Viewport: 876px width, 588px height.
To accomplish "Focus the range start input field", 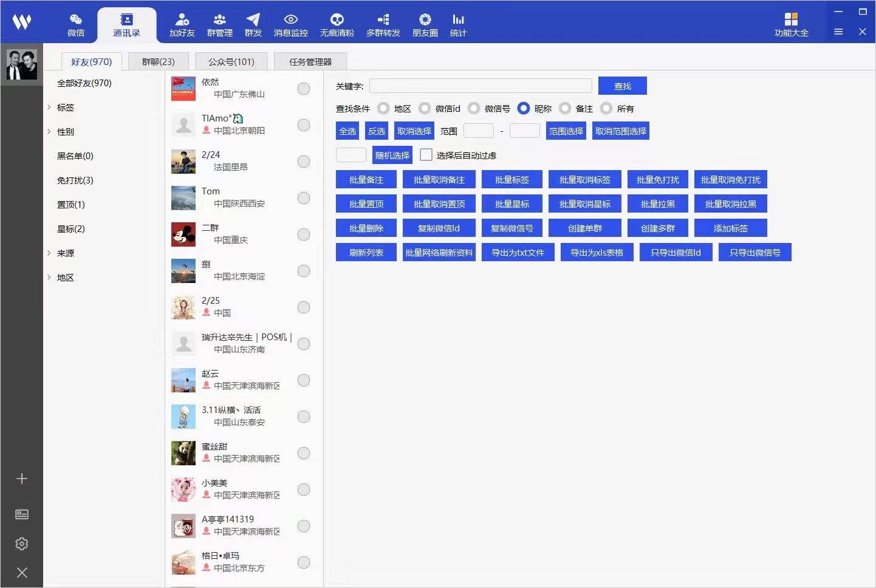I will click(x=479, y=131).
